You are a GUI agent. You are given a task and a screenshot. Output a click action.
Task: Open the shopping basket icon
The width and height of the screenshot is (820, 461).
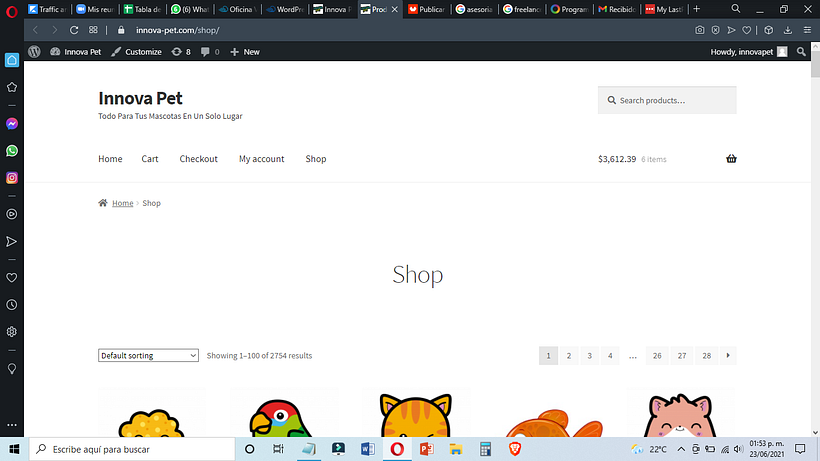tap(731, 159)
